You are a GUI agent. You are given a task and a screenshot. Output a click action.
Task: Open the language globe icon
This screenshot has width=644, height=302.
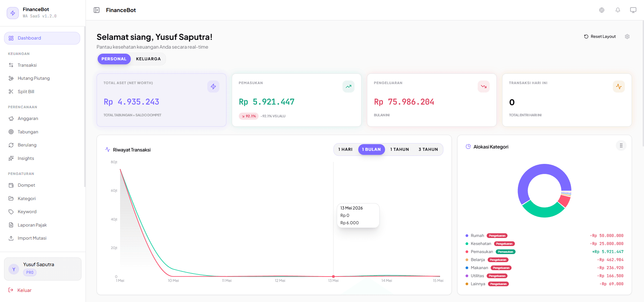click(602, 10)
